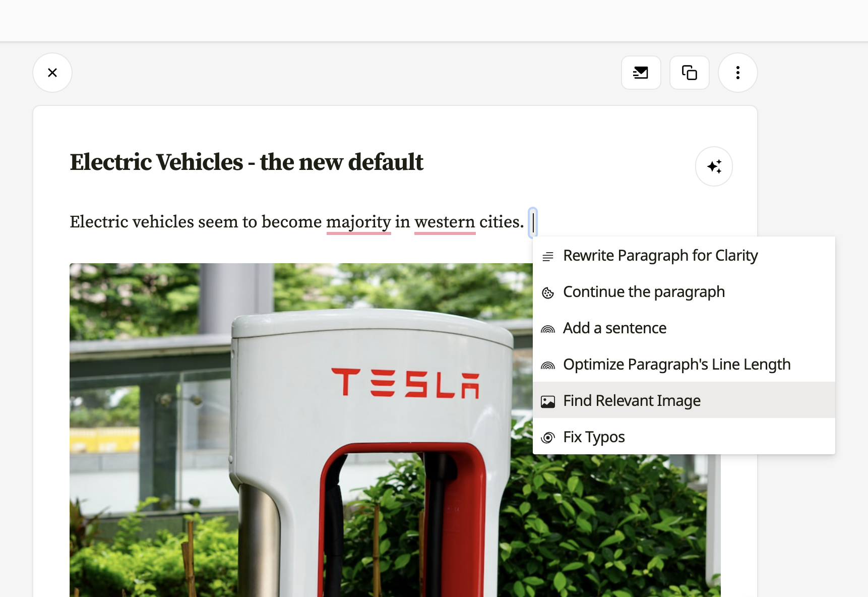Click the underlined word majority

(358, 222)
